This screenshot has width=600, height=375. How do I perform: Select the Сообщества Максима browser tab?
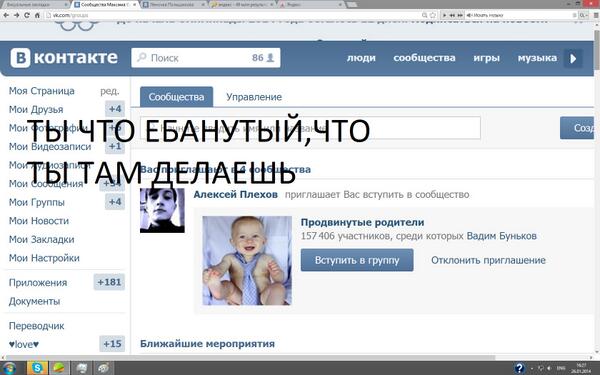(105, 5)
